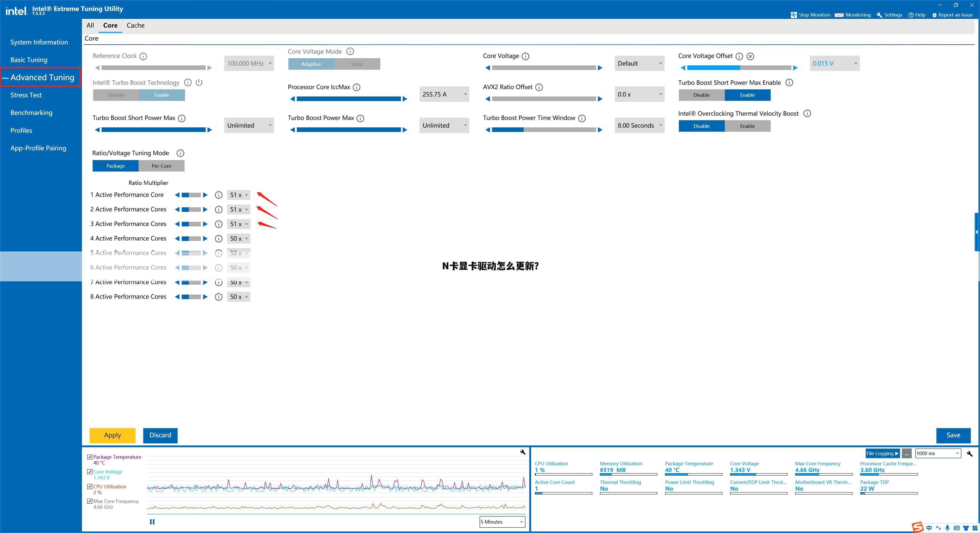Switch to the Cache tab
This screenshot has width=980, height=533.
tap(136, 26)
